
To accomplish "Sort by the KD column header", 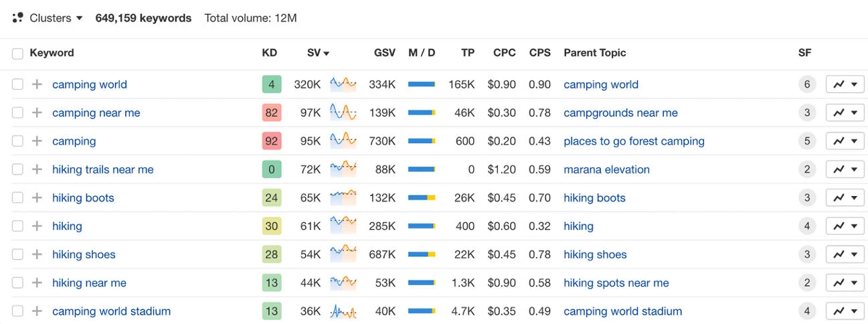I will coord(269,53).
